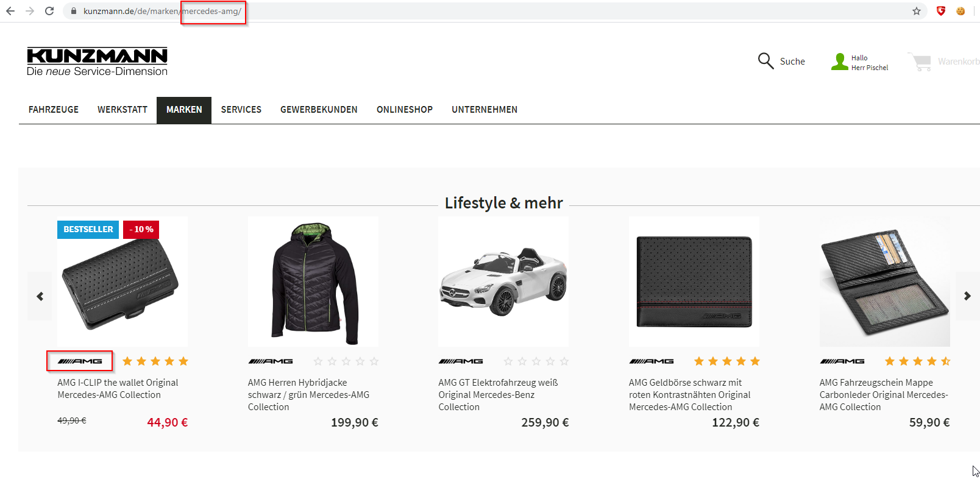
Task: Click the price 259,90 €
Action: (x=545, y=422)
